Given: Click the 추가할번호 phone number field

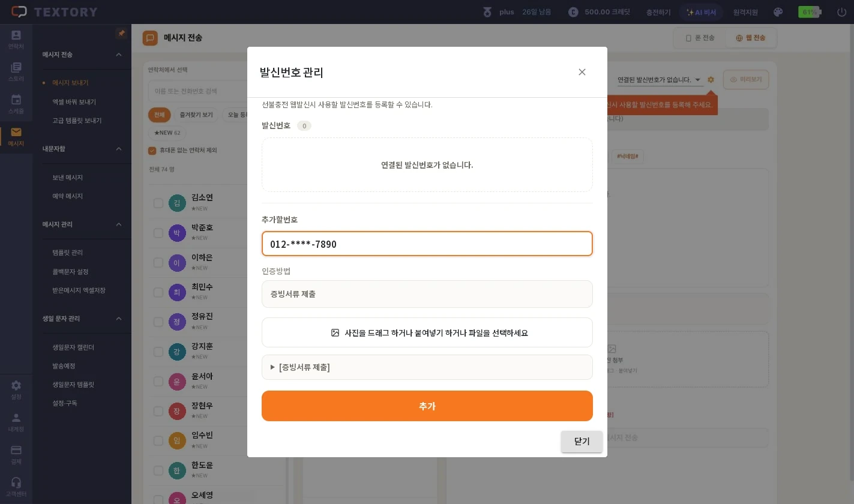Looking at the screenshot, I should (427, 244).
